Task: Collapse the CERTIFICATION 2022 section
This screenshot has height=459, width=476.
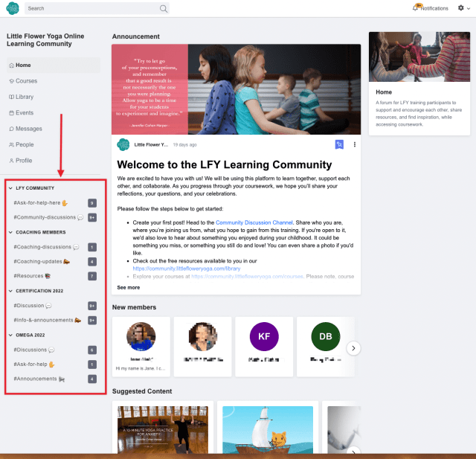Action: [x=10, y=291]
